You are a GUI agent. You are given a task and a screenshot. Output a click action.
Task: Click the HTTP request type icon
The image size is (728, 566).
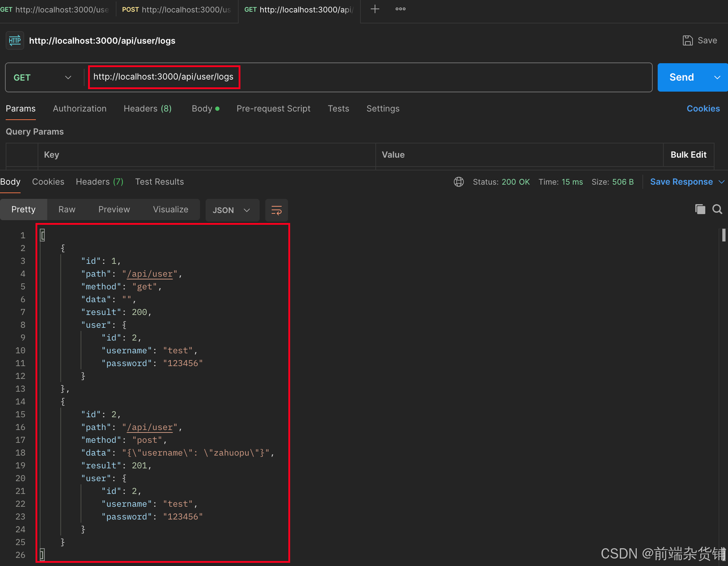pos(15,40)
